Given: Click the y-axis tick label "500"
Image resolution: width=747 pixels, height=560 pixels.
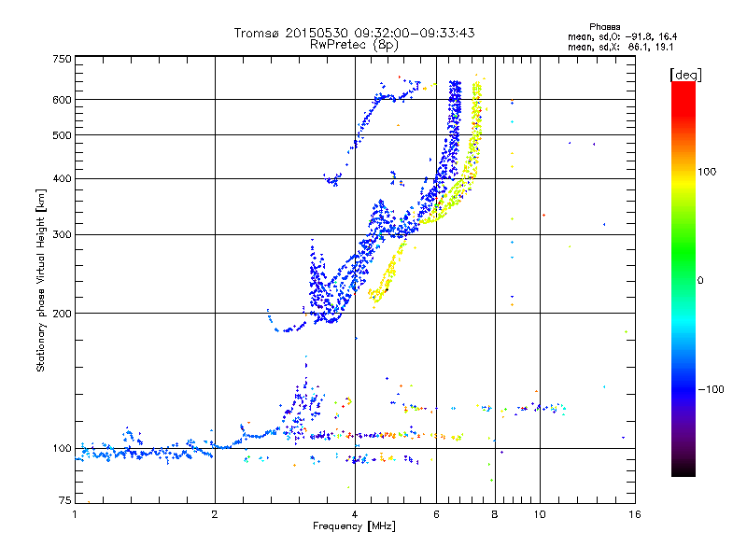Looking at the screenshot, I should coord(62,135).
